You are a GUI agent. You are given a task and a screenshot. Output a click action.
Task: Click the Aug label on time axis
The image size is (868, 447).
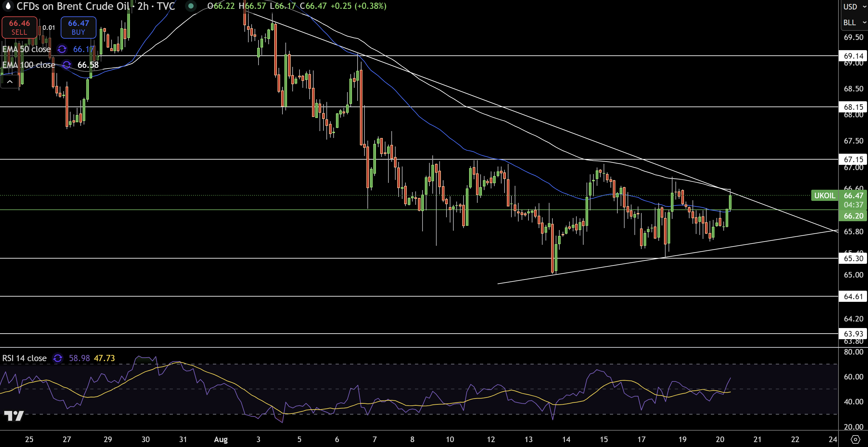(221, 439)
